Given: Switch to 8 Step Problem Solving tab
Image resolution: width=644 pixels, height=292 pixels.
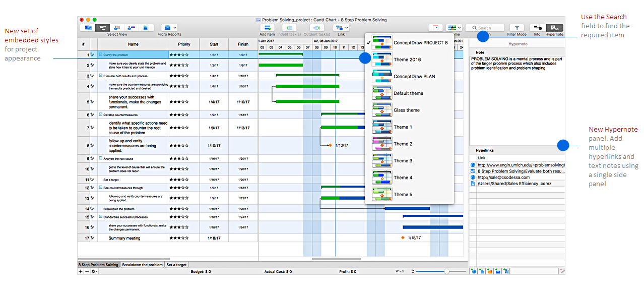Looking at the screenshot, I should pyautogui.click(x=98, y=265).
